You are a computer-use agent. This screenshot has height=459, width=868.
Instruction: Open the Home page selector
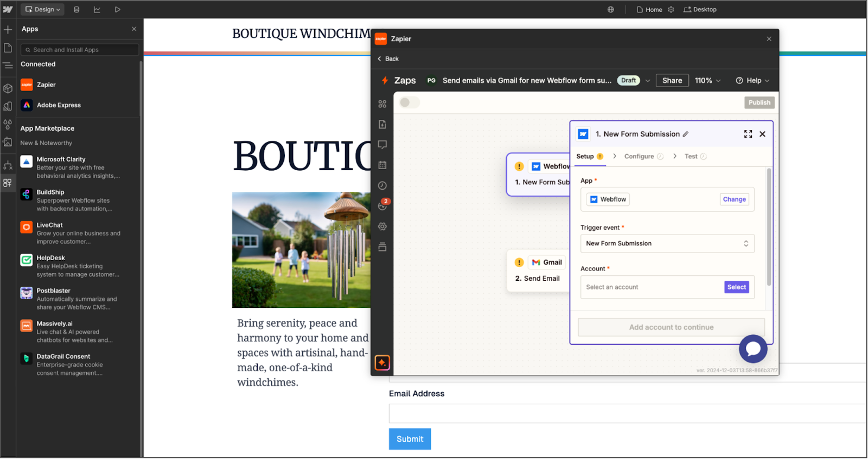click(x=649, y=9)
